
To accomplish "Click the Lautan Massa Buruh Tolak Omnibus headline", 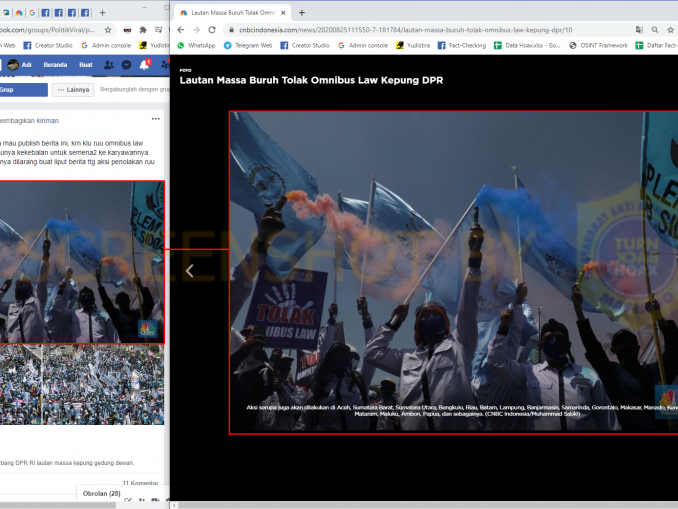I will [311, 80].
